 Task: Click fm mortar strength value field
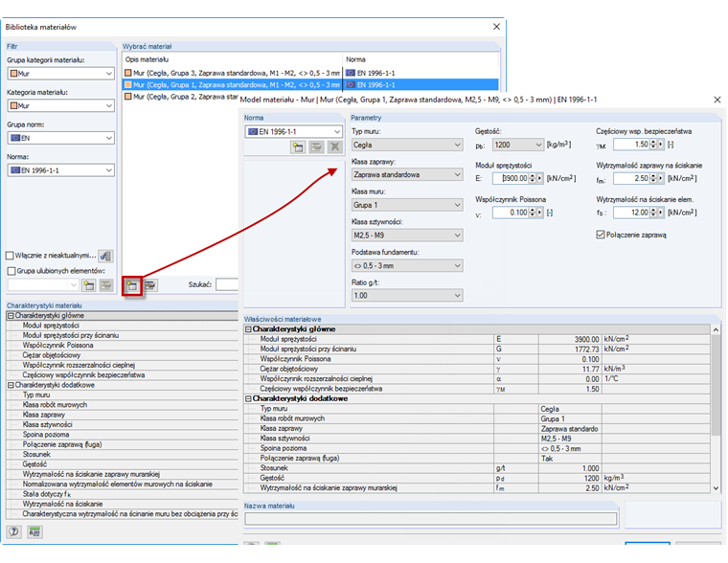[x=631, y=178]
